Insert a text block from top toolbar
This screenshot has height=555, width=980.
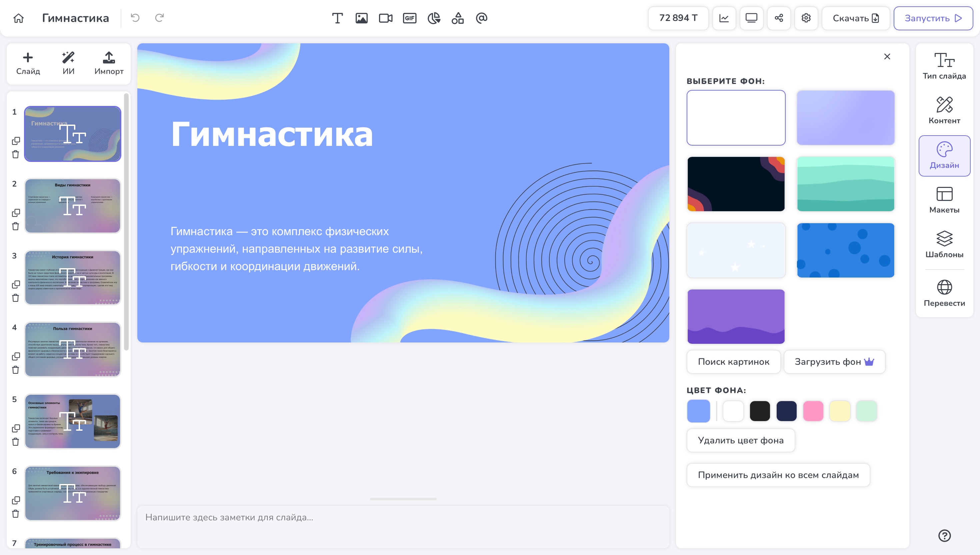click(x=337, y=18)
